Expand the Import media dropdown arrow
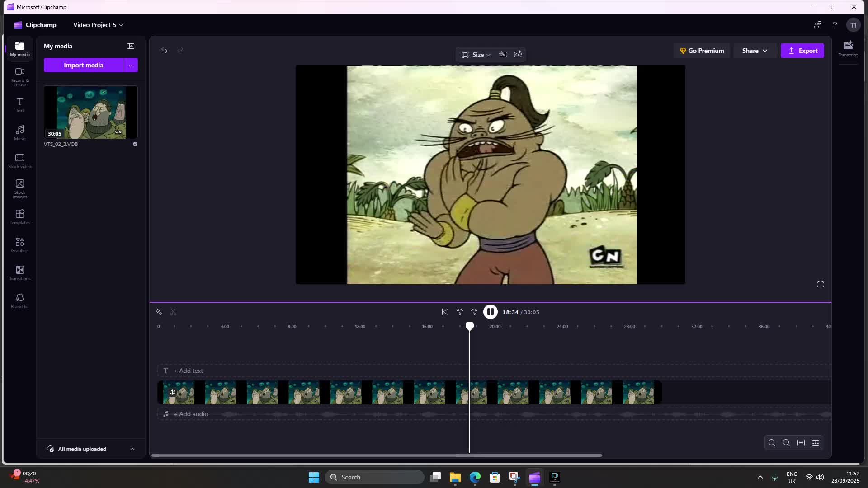Image resolution: width=868 pixels, height=488 pixels. tap(131, 65)
